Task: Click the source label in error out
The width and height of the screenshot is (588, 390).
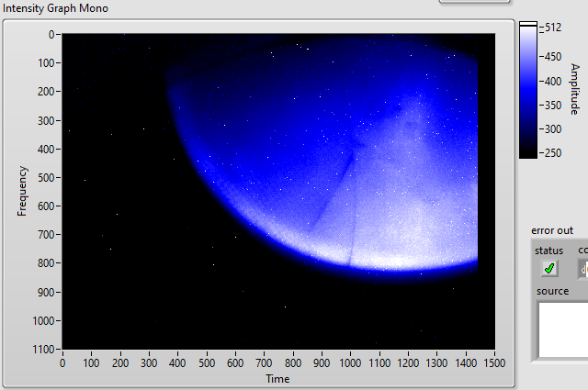Action: coord(553,291)
